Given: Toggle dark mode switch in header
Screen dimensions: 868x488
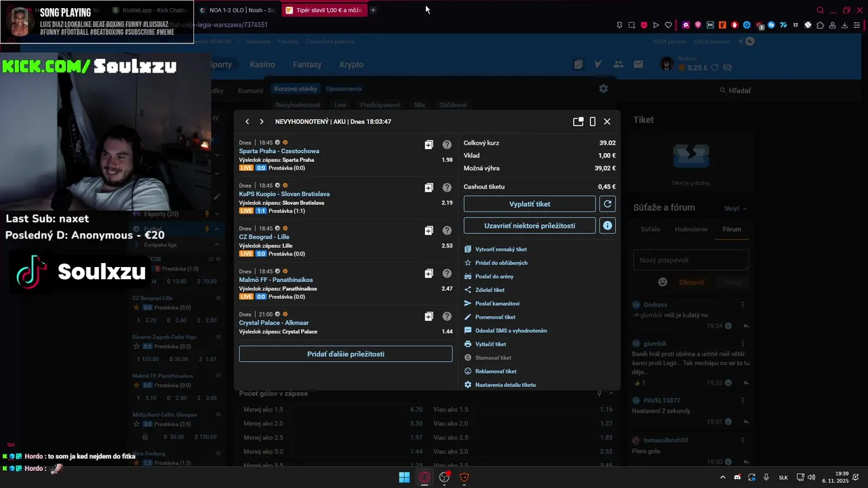Looking at the screenshot, I should pyautogui.click(x=747, y=41).
